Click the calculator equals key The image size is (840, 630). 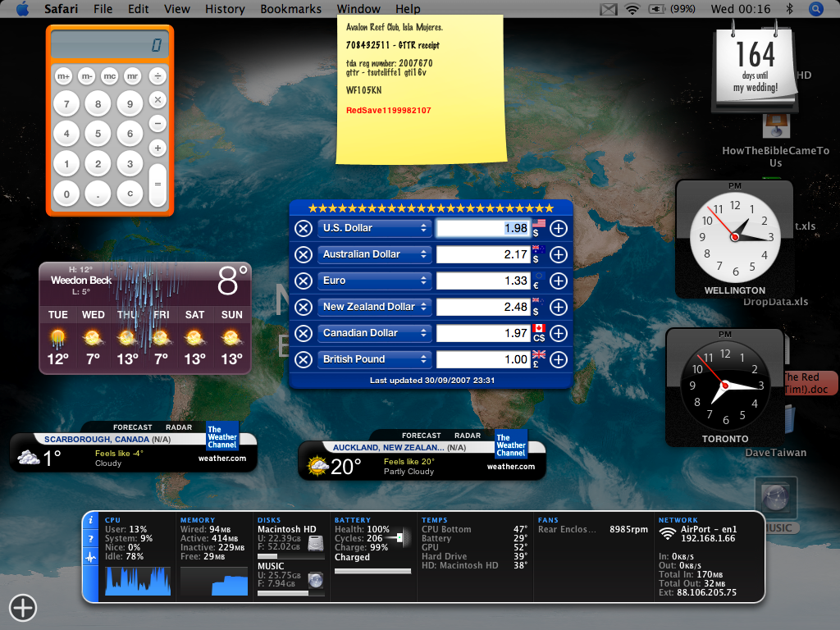(157, 185)
